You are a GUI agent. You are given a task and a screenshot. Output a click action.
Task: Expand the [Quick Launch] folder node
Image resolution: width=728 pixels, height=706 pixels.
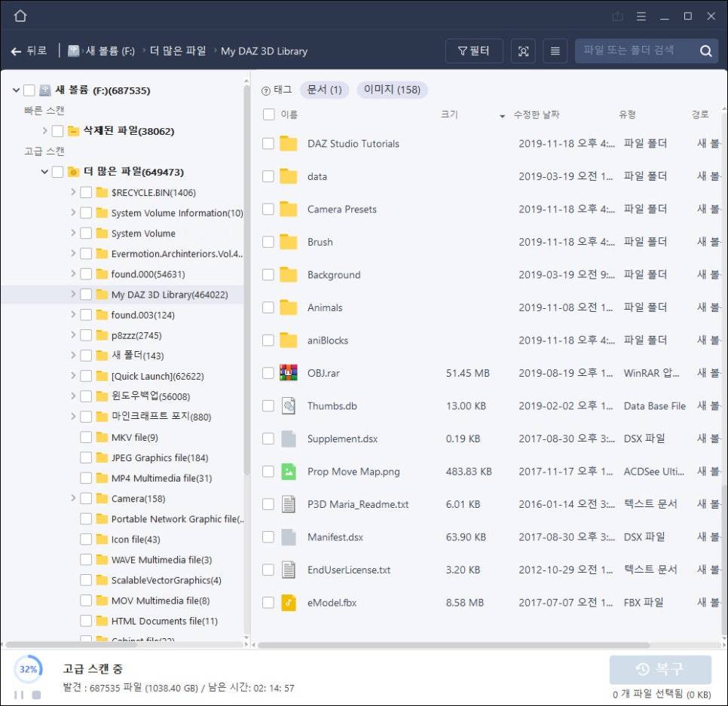click(x=73, y=376)
